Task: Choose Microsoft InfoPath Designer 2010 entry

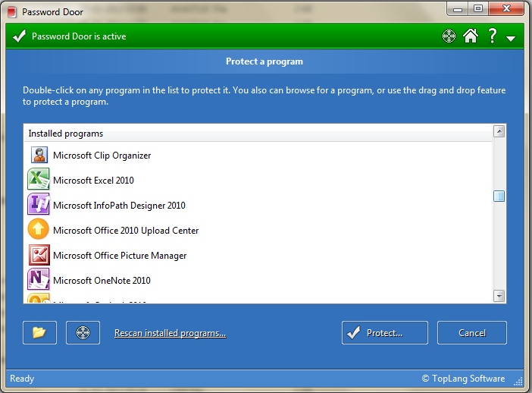Action: tap(119, 206)
